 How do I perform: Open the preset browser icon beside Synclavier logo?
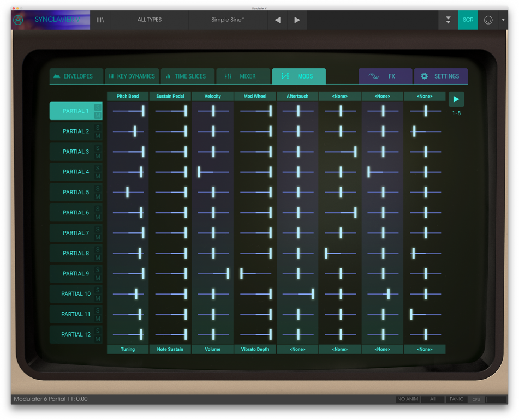tap(100, 20)
